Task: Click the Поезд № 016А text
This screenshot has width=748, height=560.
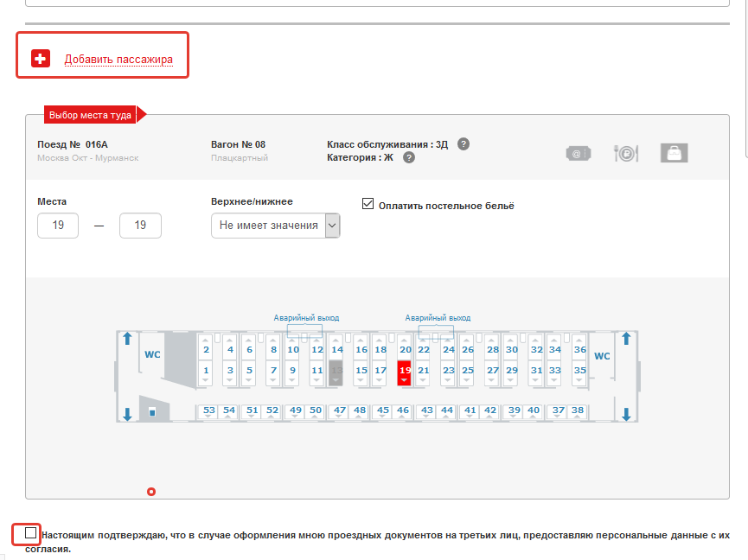Action: click(73, 144)
